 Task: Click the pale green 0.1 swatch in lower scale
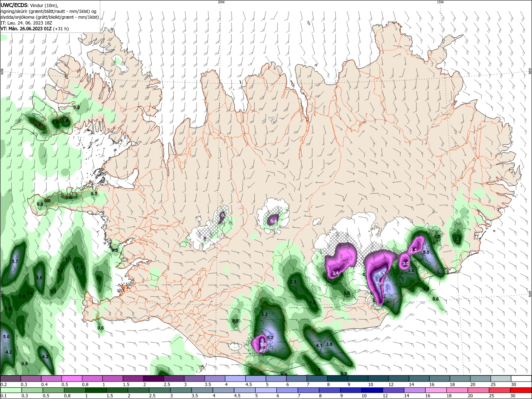click(11, 391)
